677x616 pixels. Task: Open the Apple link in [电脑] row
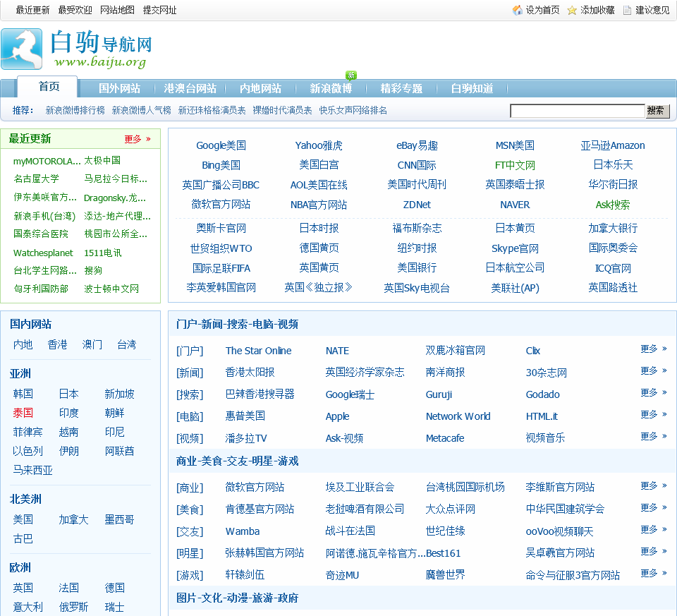pos(337,416)
